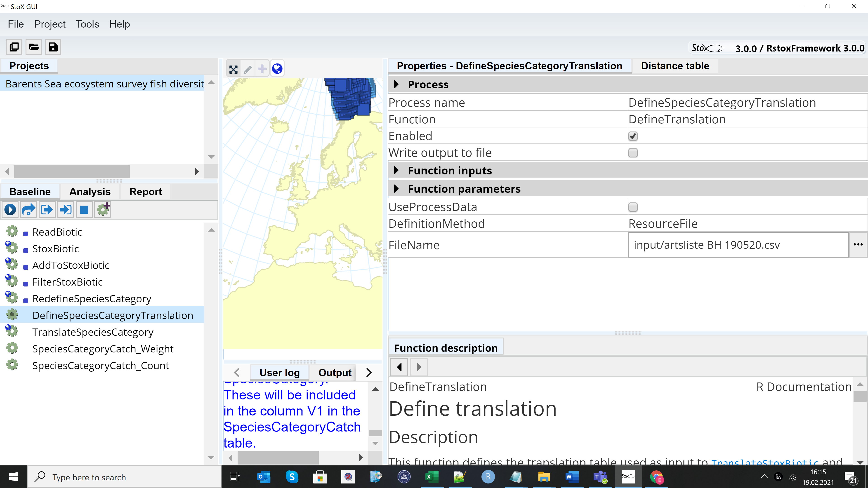Check the Write output to file box
Screen dimensions: 868x488
[x=633, y=153]
